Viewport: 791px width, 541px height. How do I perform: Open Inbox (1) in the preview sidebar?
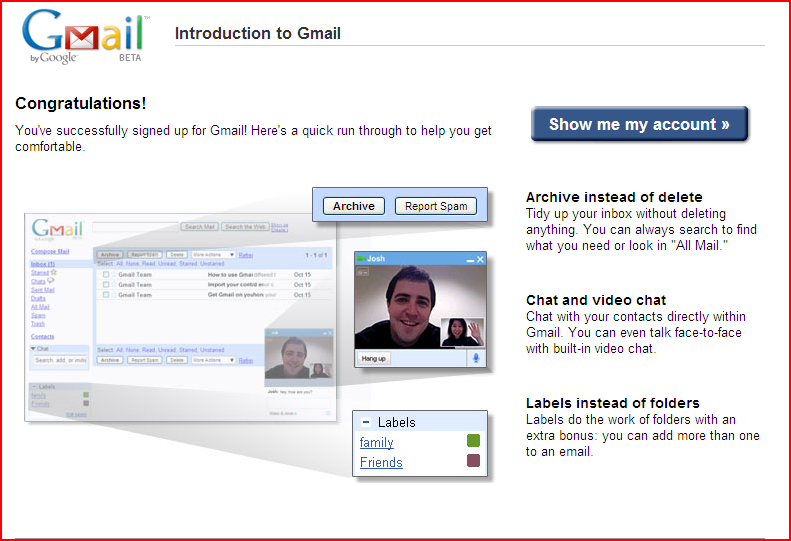click(43, 264)
